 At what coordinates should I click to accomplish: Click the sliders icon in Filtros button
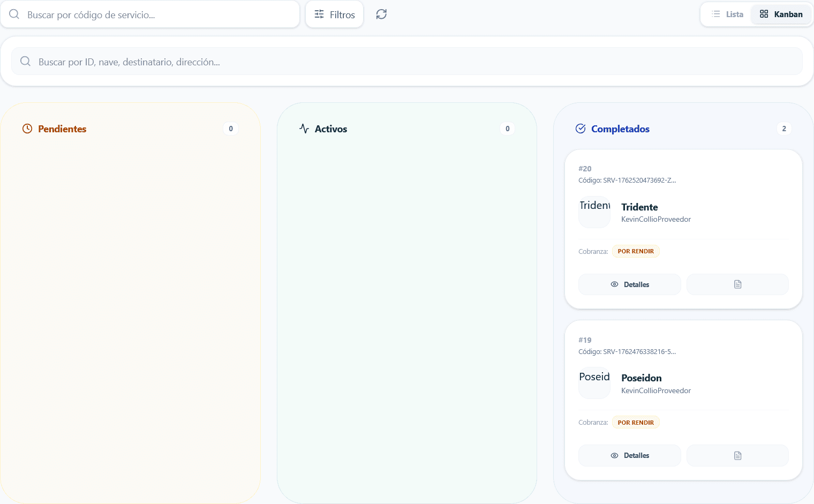pos(319,14)
